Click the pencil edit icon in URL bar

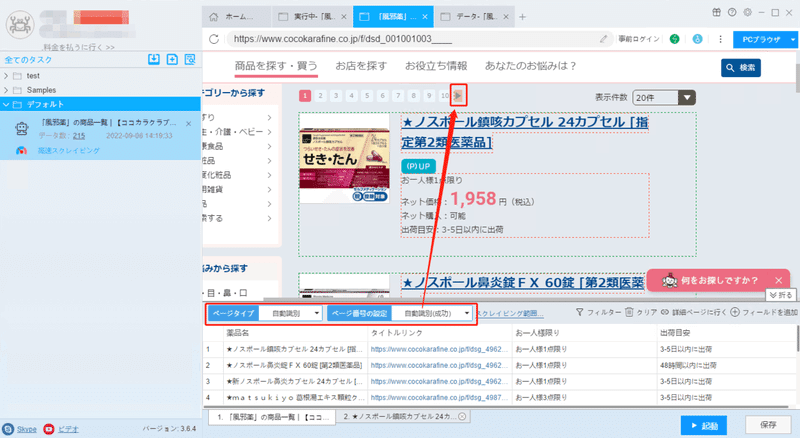click(x=604, y=39)
